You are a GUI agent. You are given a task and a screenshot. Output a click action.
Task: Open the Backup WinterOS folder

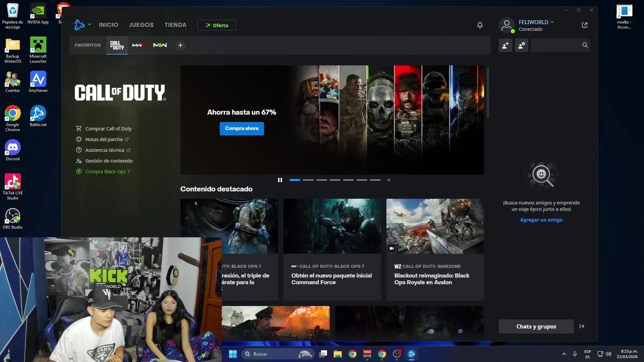click(13, 50)
